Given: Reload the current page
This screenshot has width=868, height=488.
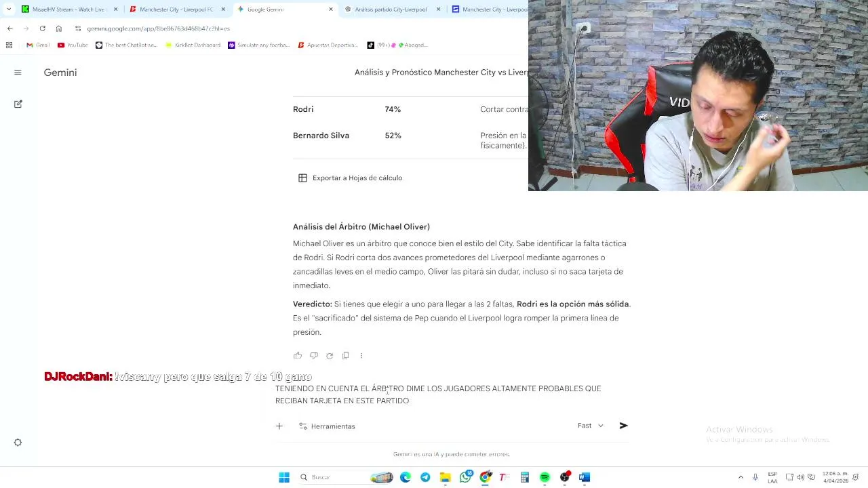Looking at the screenshot, I should pos(42,28).
